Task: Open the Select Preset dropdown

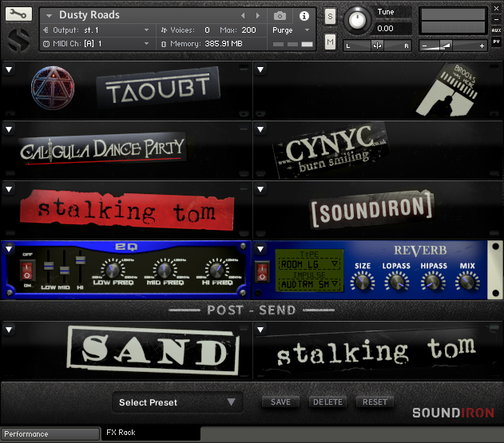Action: [x=177, y=402]
